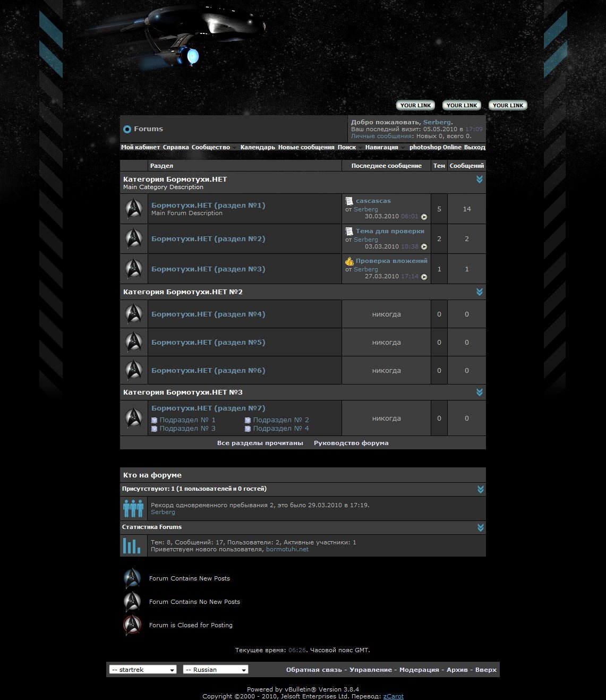This screenshot has height=700, width=606.
Task: Go to last post arrow for Проверка вложений
Action: pos(424,277)
